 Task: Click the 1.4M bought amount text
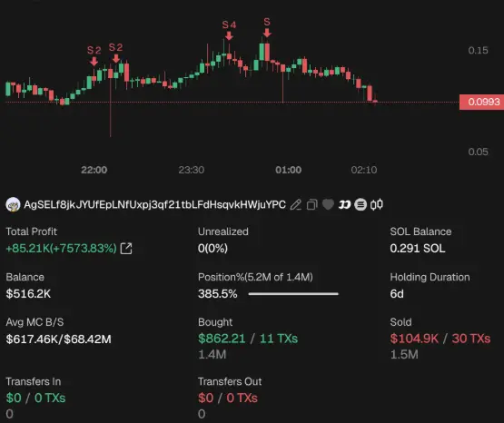point(212,355)
